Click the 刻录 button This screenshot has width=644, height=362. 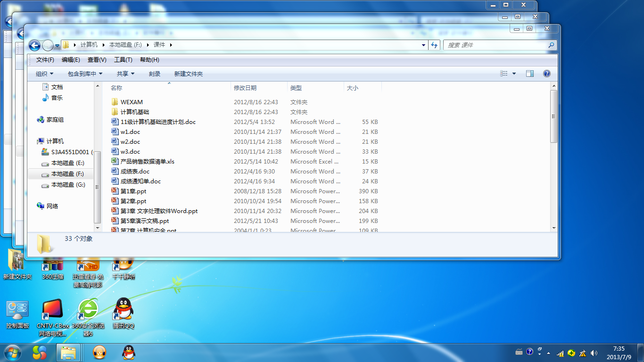[155, 74]
